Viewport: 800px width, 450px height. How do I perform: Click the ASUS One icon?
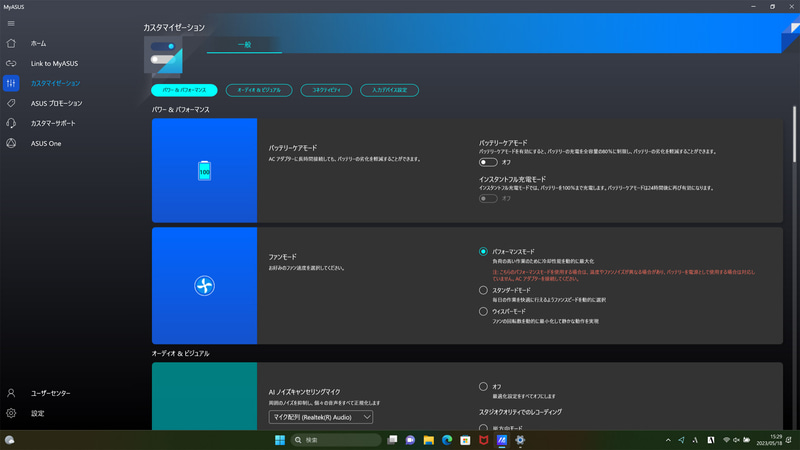tap(11, 143)
